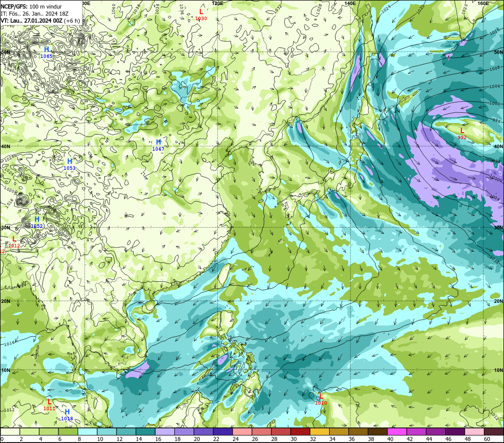Click the L 1012 low marker

point(14,242)
